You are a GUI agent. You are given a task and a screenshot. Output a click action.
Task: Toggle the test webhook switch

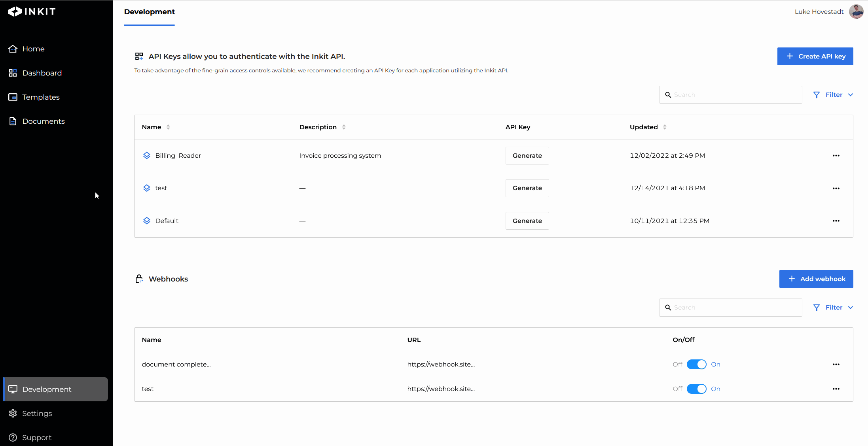click(x=696, y=389)
